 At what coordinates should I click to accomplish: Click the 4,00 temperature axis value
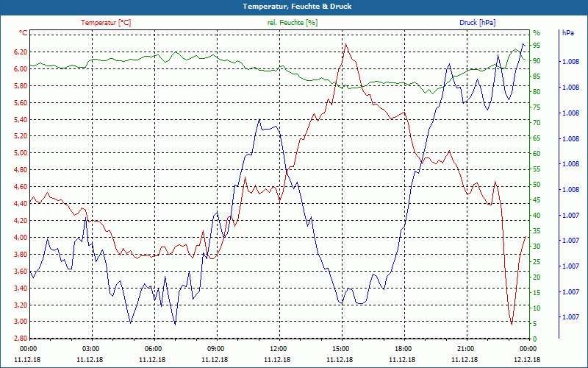coord(21,237)
